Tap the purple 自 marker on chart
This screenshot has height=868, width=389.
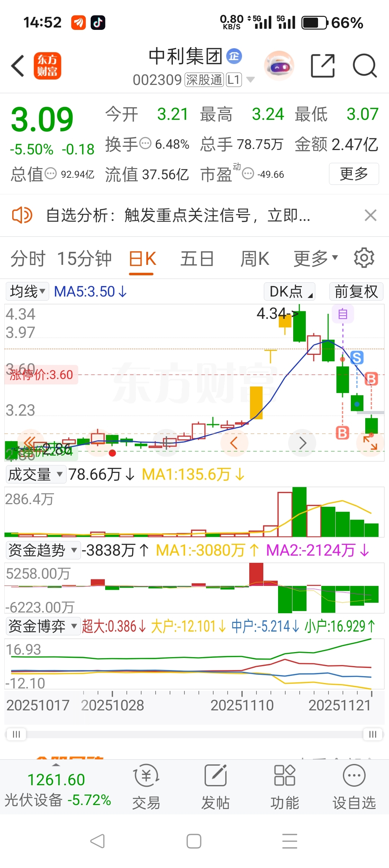(x=343, y=314)
